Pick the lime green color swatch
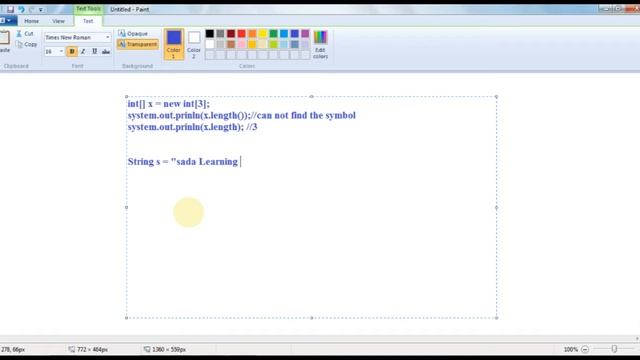The image size is (640, 360). pyautogui.click(x=273, y=44)
